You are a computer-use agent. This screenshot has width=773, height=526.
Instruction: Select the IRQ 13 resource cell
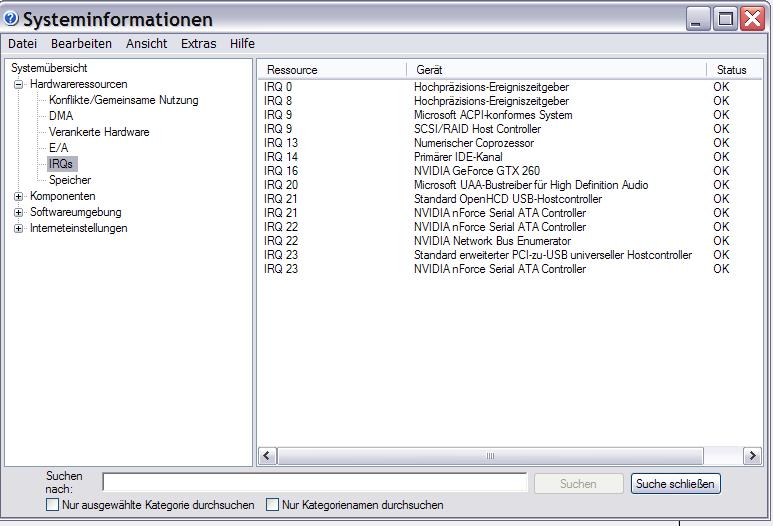point(281,143)
